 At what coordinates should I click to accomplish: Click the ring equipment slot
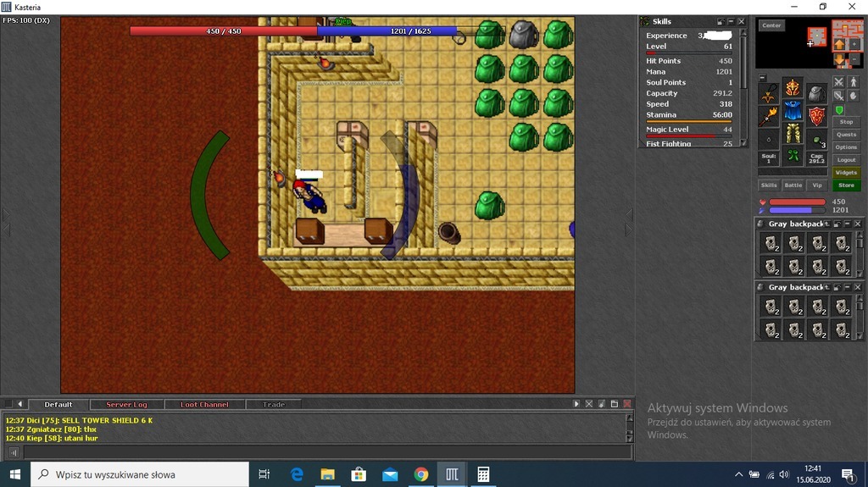(x=768, y=140)
